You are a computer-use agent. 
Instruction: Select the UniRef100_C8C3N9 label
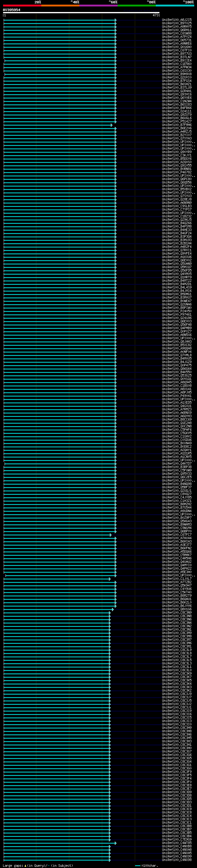[x=177, y=613]
